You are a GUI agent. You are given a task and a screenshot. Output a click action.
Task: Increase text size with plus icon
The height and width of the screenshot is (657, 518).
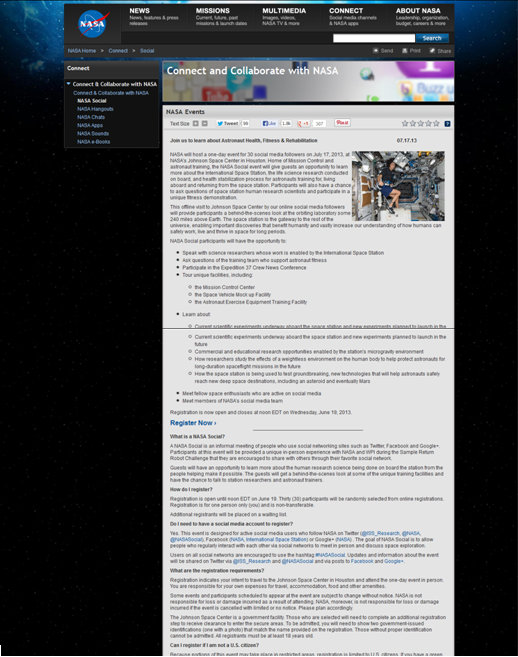196,124
